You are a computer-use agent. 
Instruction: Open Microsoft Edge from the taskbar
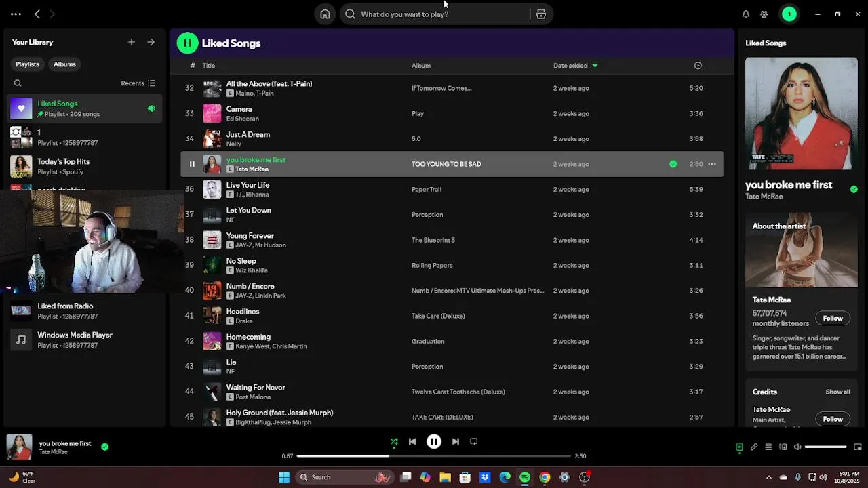pyautogui.click(x=505, y=477)
